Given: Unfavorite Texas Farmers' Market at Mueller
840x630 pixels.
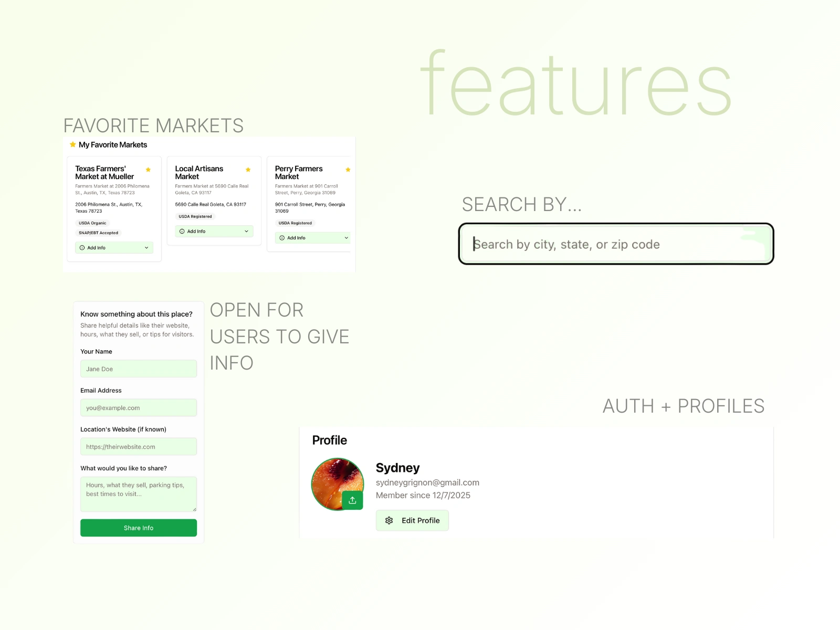Looking at the screenshot, I should coord(148,169).
